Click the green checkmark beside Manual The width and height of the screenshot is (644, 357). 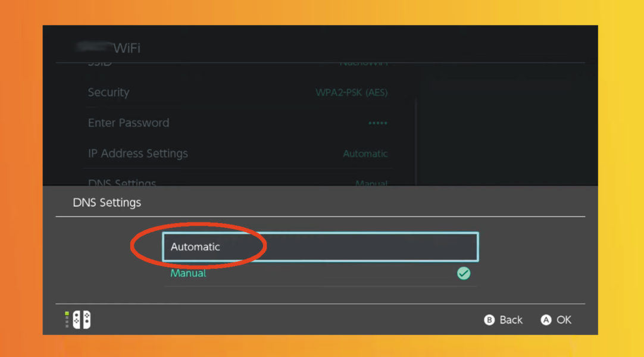coord(464,273)
